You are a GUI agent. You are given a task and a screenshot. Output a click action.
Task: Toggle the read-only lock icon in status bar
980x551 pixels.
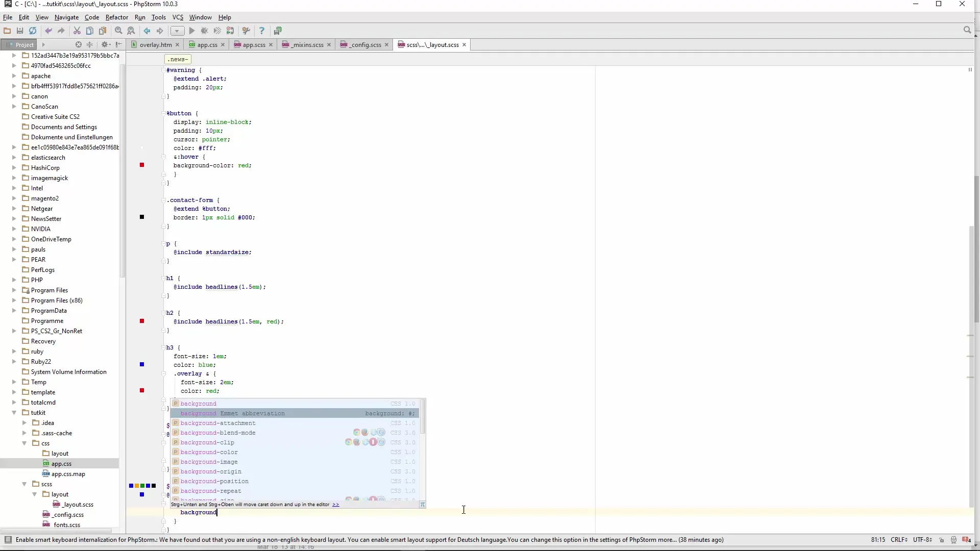click(942, 540)
